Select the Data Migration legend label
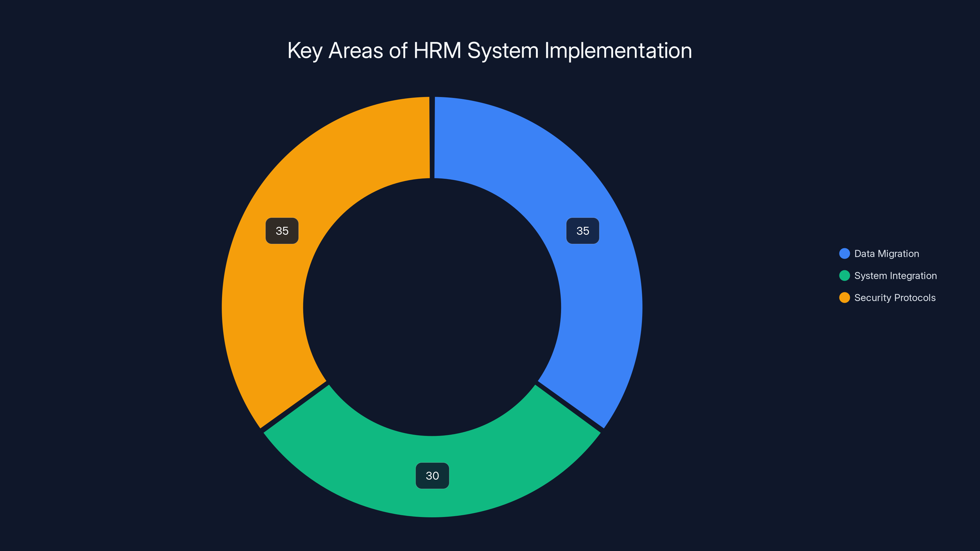Viewport: 980px width, 551px height. [x=886, y=254]
